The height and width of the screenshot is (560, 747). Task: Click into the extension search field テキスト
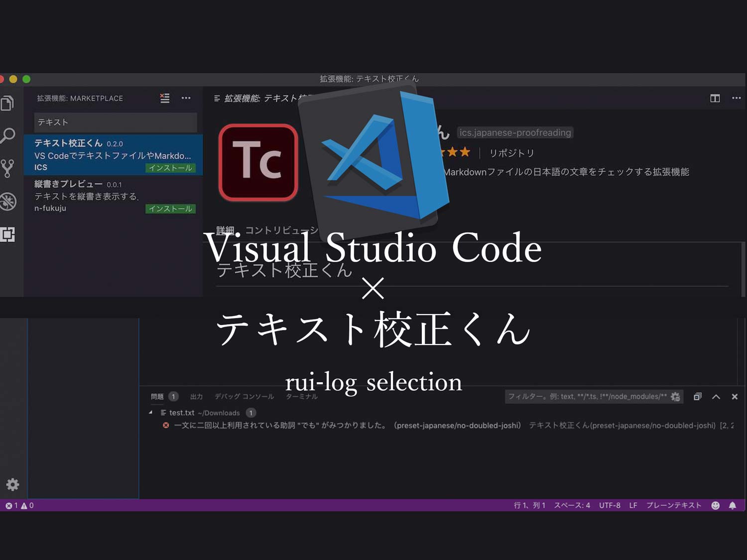[x=115, y=122]
